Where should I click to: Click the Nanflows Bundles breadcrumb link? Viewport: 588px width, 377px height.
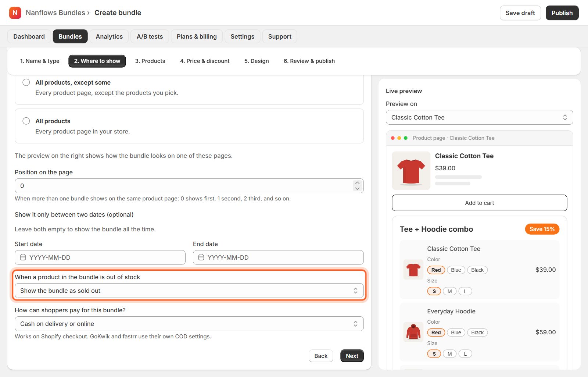pyautogui.click(x=55, y=13)
